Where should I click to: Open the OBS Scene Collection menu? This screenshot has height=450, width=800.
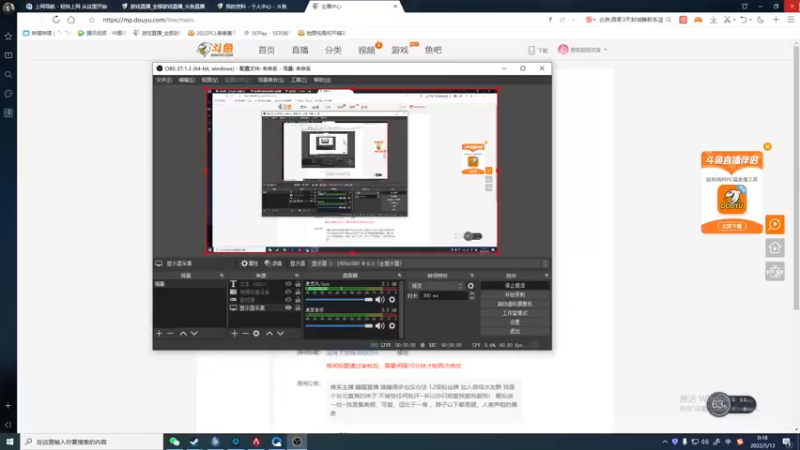click(270, 80)
